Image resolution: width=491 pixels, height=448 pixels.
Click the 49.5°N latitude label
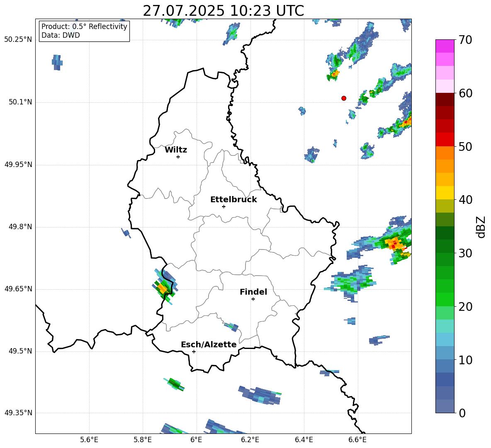coord(20,351)
